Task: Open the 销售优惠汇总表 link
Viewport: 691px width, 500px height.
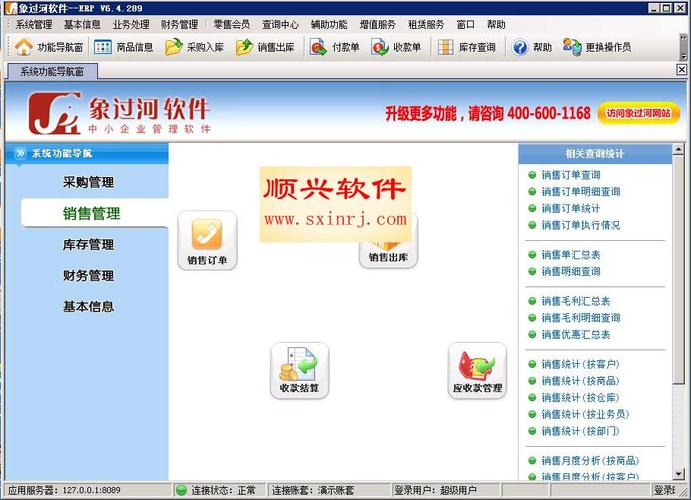Action: coord(576,334)
